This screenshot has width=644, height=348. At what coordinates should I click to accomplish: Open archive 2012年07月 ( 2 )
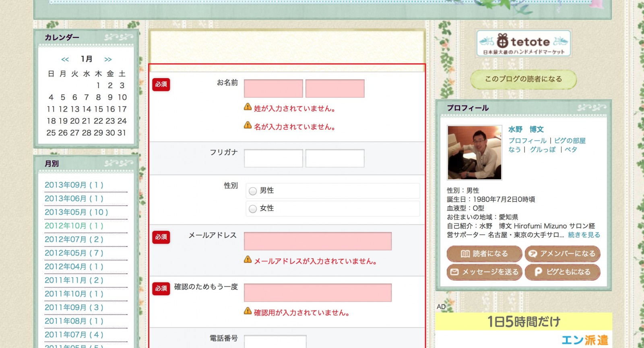pyautogui.click(x=74, y=240)
